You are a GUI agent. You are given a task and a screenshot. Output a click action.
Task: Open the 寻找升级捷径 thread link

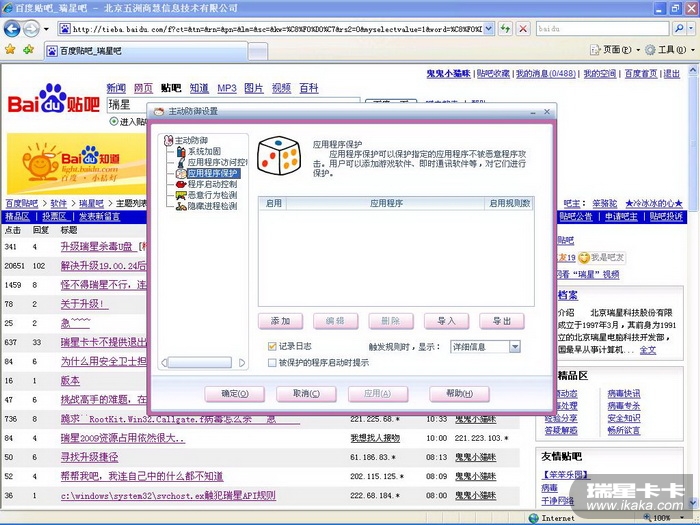(x=89, y=457)
